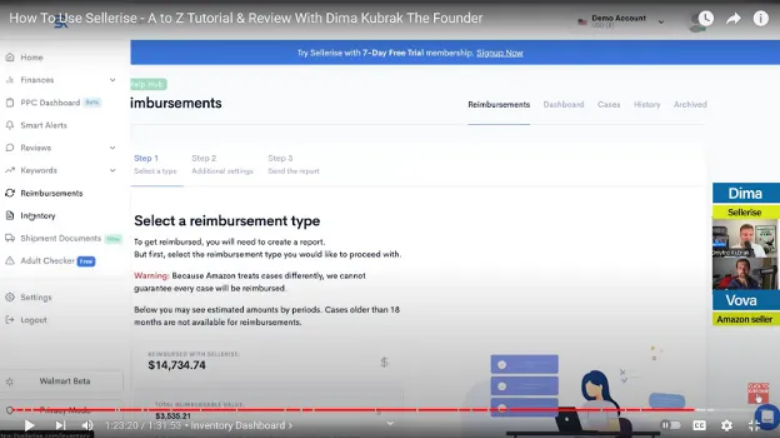The image size is (780, 438).
Task: Click the $14,734.74 reimbursed amount
Action: (177, 365)
